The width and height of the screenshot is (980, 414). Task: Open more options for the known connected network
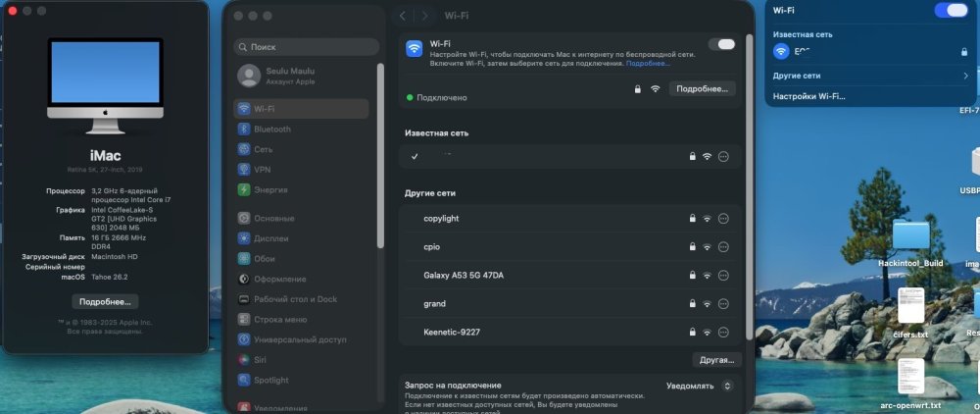pos(723,156)
